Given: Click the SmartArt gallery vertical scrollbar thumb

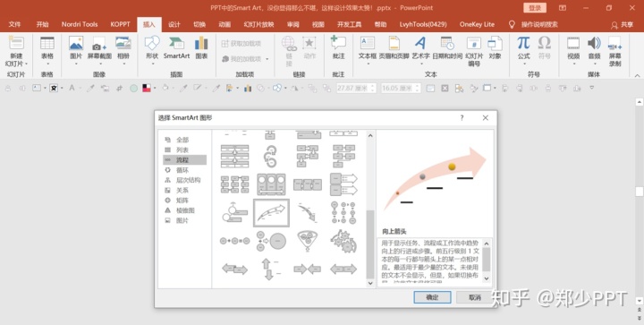Looking at the screenshot, I should pyautogui.click(x=370, y=244).
